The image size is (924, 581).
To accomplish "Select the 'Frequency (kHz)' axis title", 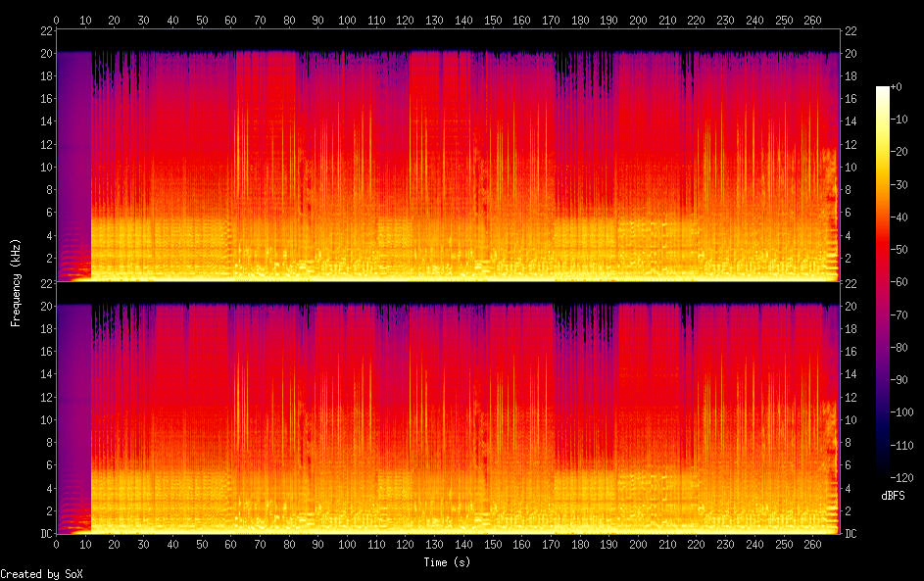I will tap(16, 283).
